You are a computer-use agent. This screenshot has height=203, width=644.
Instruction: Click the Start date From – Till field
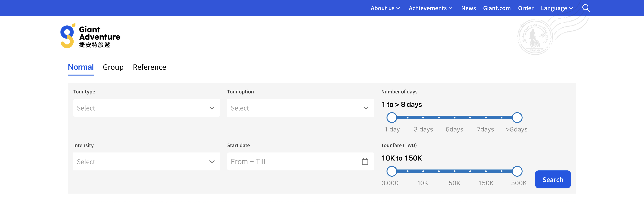coord(292,161)
